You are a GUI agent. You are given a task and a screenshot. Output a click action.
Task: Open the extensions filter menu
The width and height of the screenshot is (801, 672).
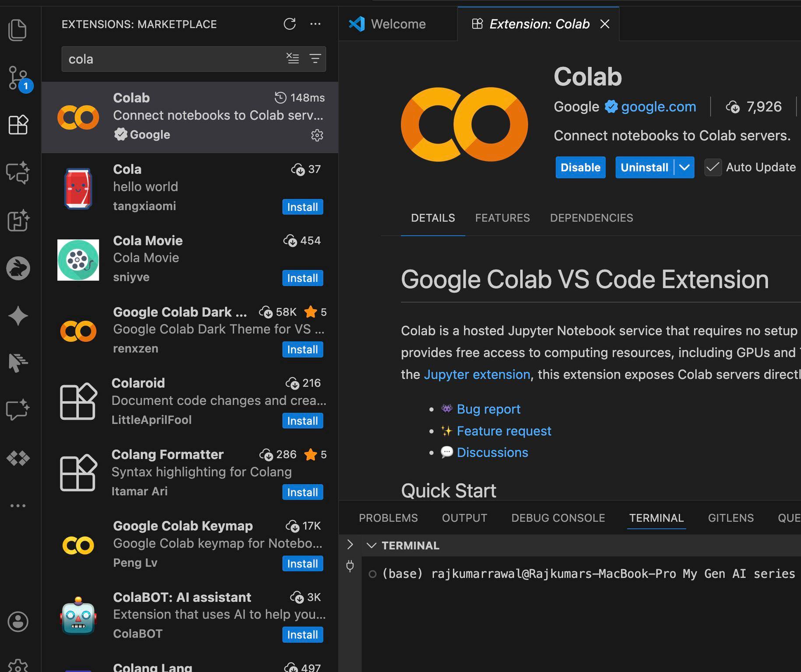pos(315,58)
